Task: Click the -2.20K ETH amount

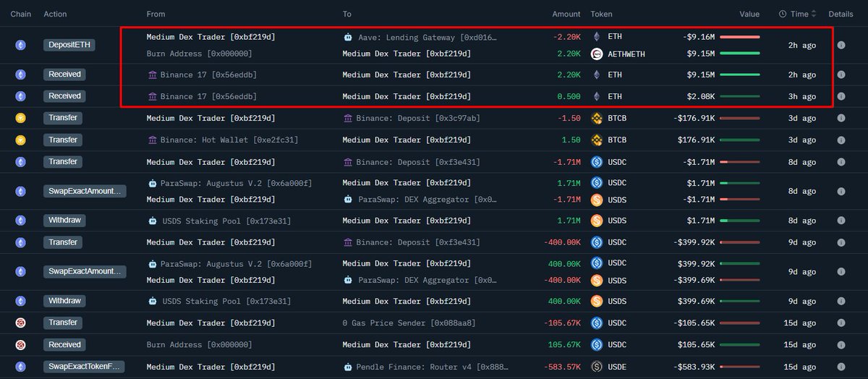Action: (566, 37)
